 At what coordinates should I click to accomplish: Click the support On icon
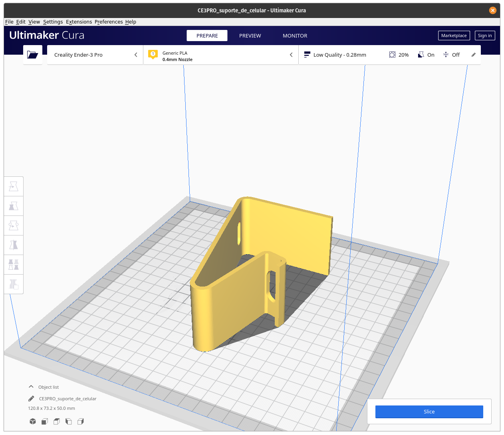[421, 55]
